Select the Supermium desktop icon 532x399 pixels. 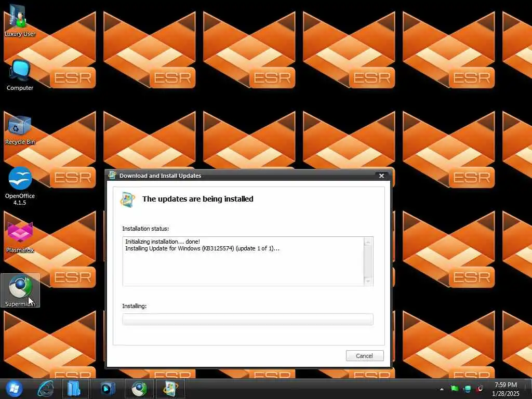point(20,291)
